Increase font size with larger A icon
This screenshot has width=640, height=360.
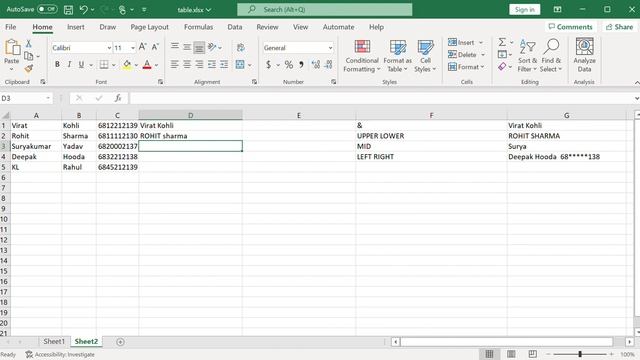click(142, 47)
